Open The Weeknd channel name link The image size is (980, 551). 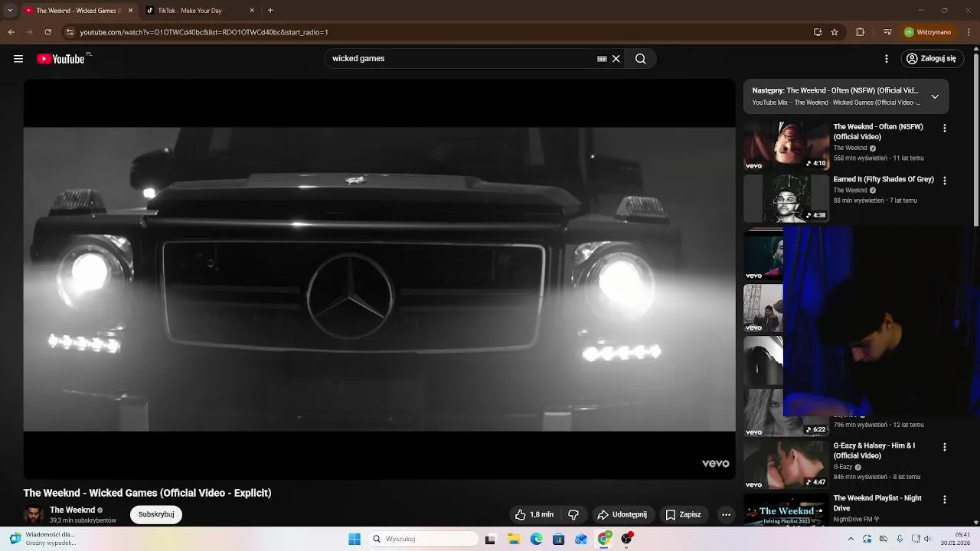pyautogui.click(x=73, y=510)
